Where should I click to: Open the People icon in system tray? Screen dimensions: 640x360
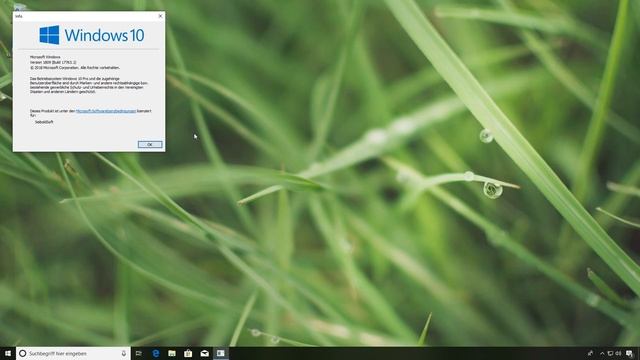pyautogui.click(x=590, y=353)
